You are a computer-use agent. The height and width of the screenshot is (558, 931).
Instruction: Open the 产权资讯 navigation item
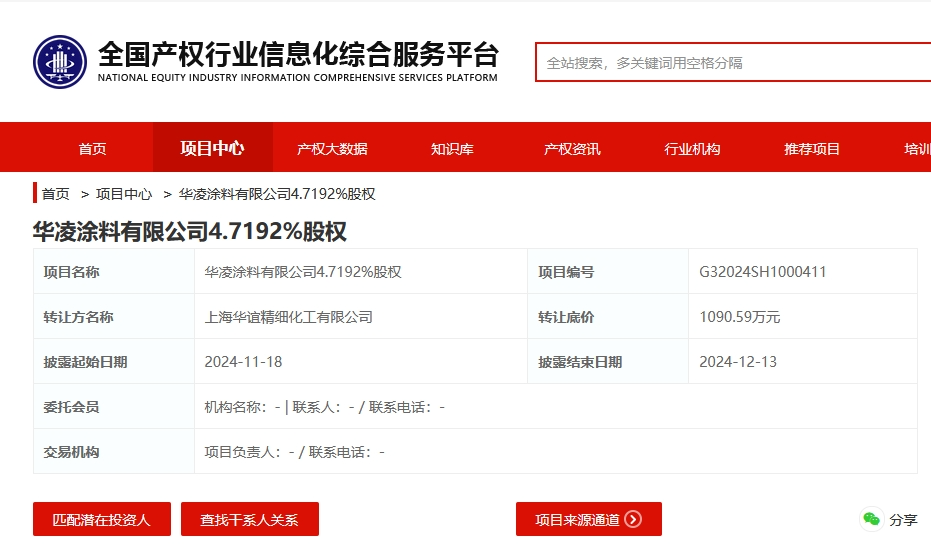pos(572,148)
